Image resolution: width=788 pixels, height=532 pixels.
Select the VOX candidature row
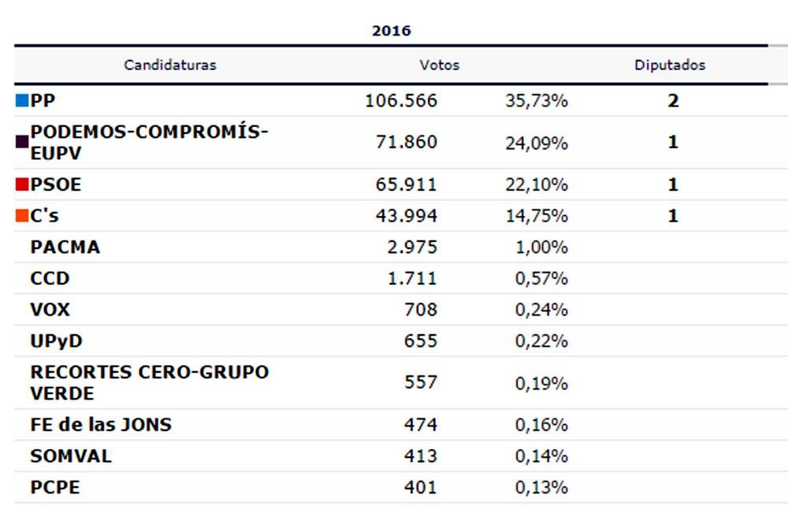tap(50, 310)
